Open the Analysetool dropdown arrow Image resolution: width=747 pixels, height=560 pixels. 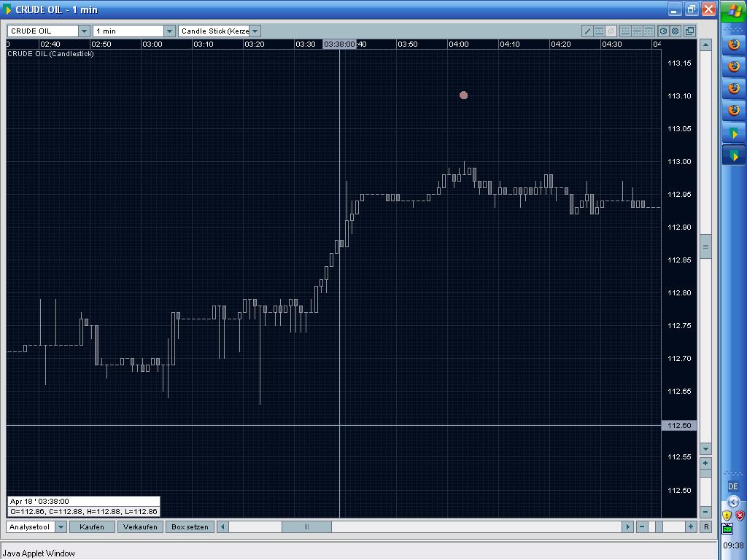pyautogui.click(x=61, y=526)
